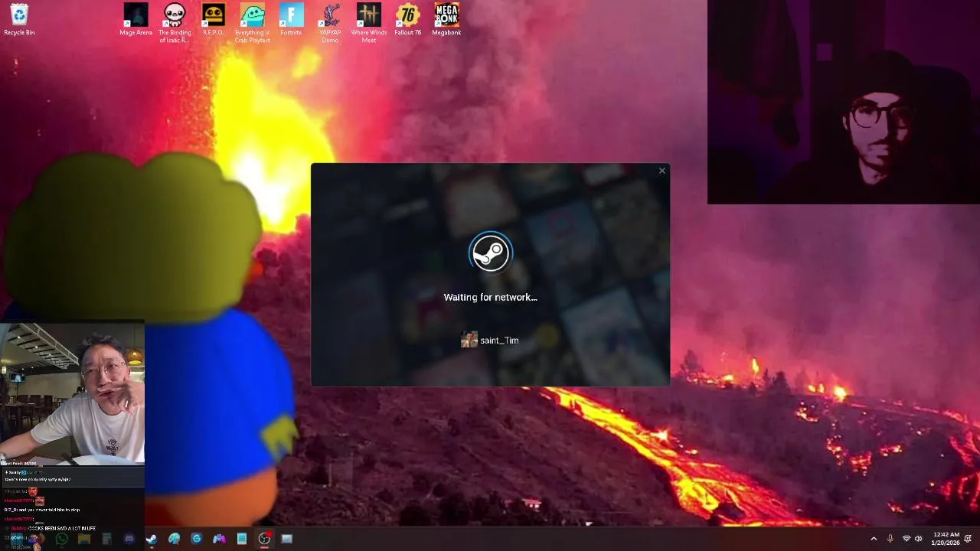980x551 pixels.
Task: Select the Where Winds Meet shortcut
Action: [x=369, y=22]
